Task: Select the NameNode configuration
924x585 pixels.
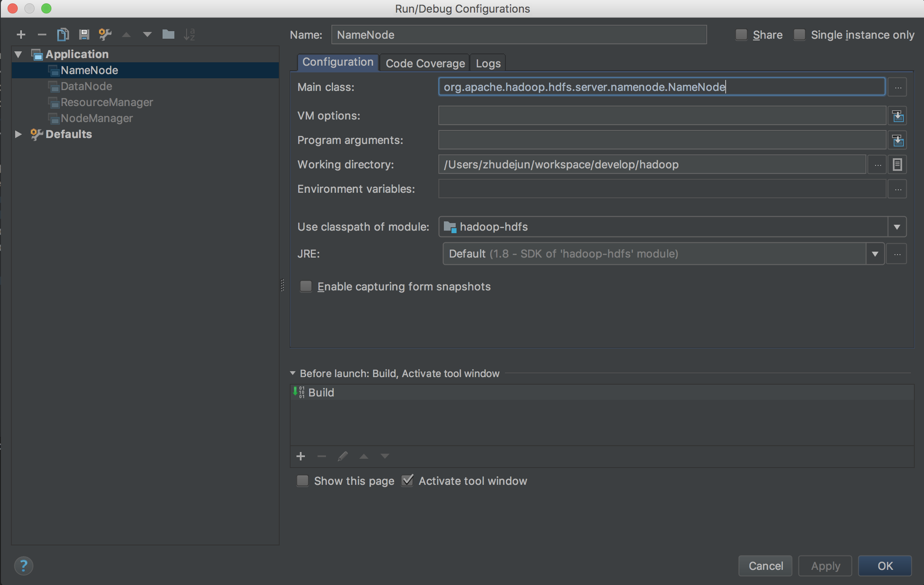Action: tap(145, 70)
